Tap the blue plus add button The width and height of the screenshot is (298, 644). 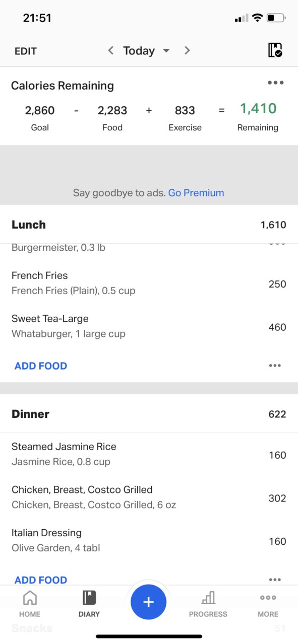pos(149,602)
